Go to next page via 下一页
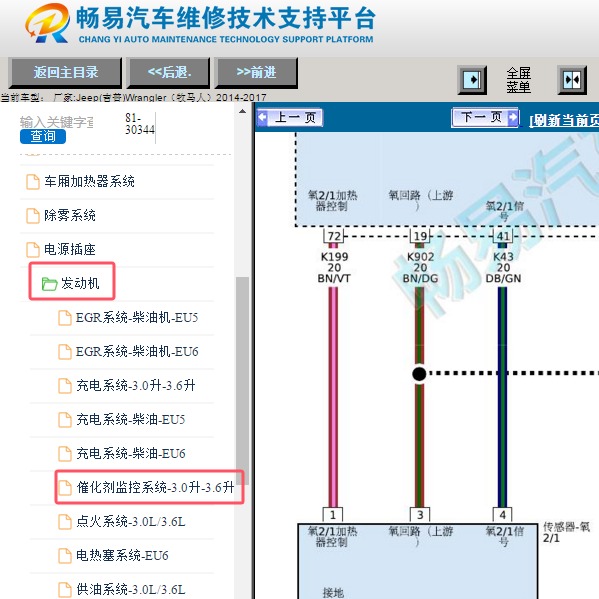Screen dimensions: 599x599 coord(485,117)
